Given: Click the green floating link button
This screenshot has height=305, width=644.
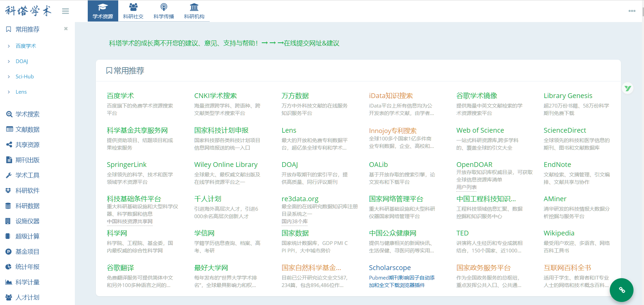Looking at the screenshot, I should pyautogui.click(x=622, y=290).
